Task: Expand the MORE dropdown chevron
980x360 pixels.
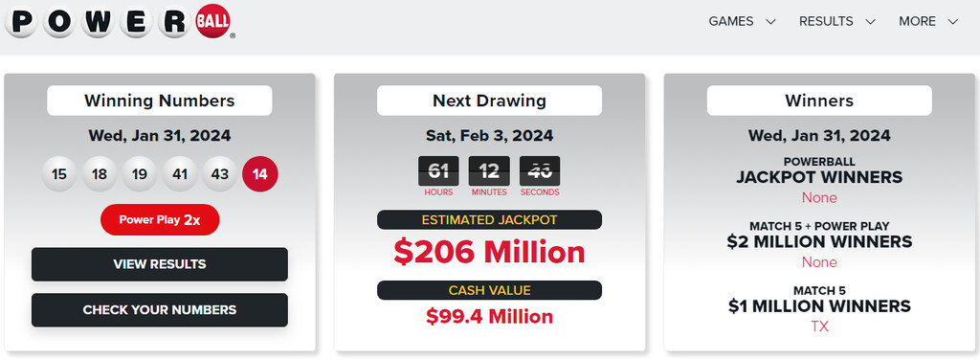Action: point(952,22)
